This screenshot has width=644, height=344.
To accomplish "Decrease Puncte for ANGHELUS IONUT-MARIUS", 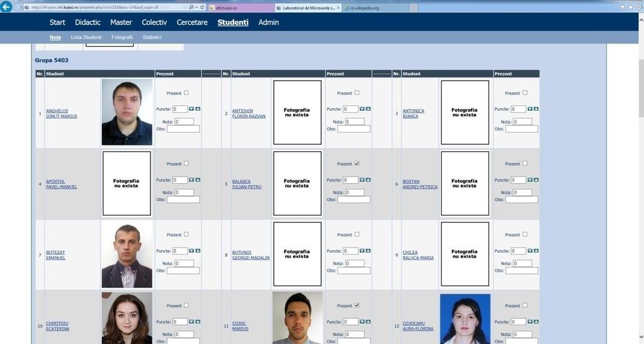I will click(x=191, y=109).
